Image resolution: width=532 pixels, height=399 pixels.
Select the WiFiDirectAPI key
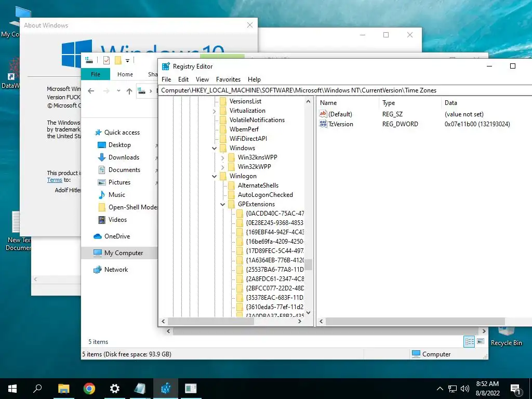(248, 138)
